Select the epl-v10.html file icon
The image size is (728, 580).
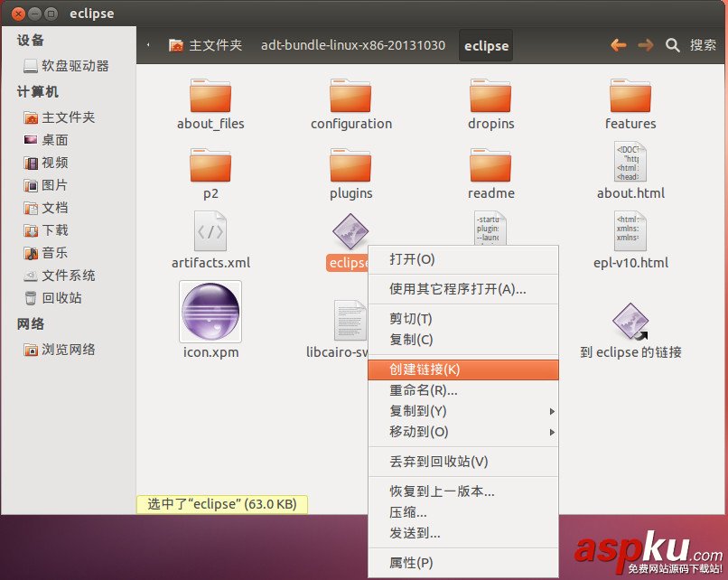pos(630,231)
